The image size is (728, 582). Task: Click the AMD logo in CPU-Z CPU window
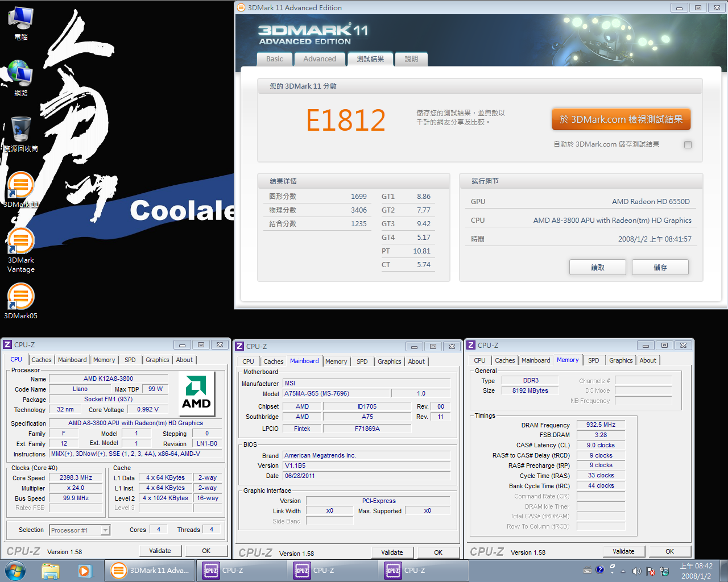point(197,393)
